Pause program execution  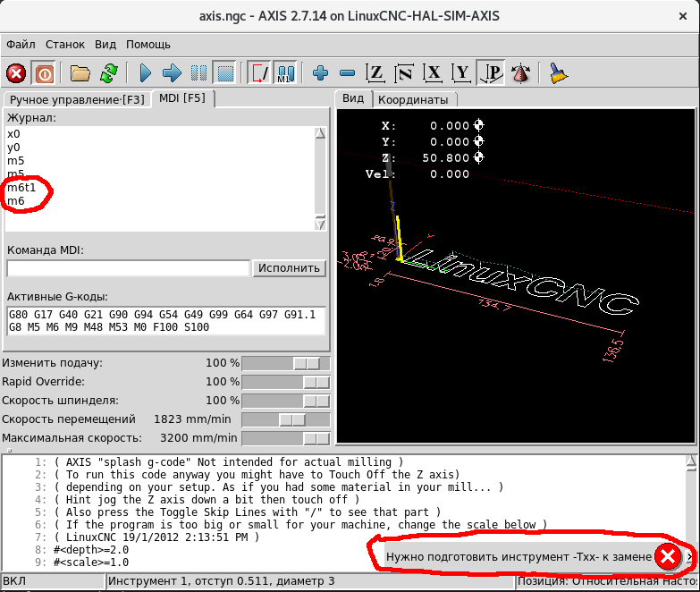click(x=198, y=73)
